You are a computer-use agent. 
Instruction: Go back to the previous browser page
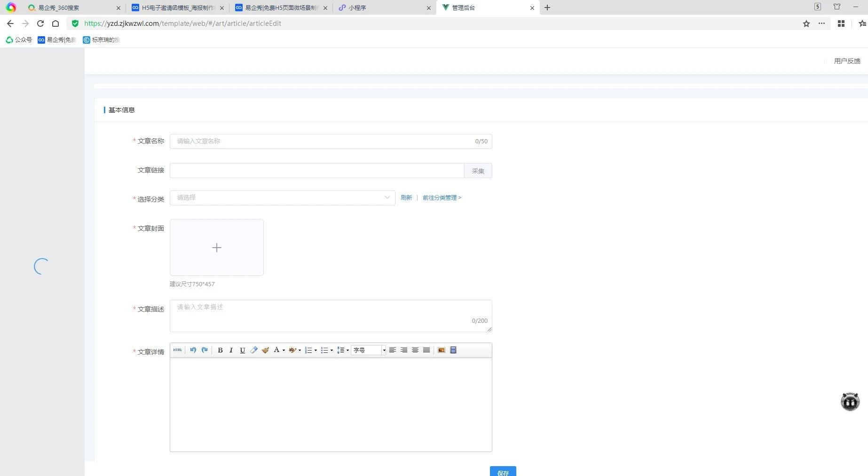(x=10, y=23)
